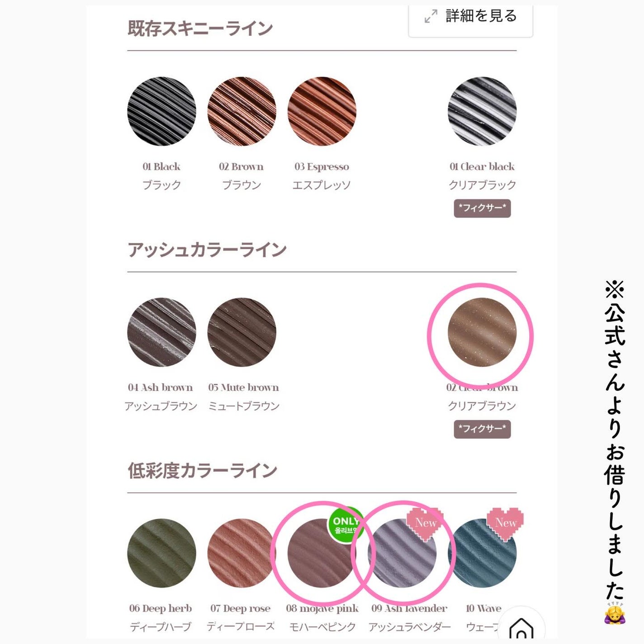Open the 詳細を見る expand button
Image resolution: width=644 pixels, height=644 pixels.
[x=470, y=20]
